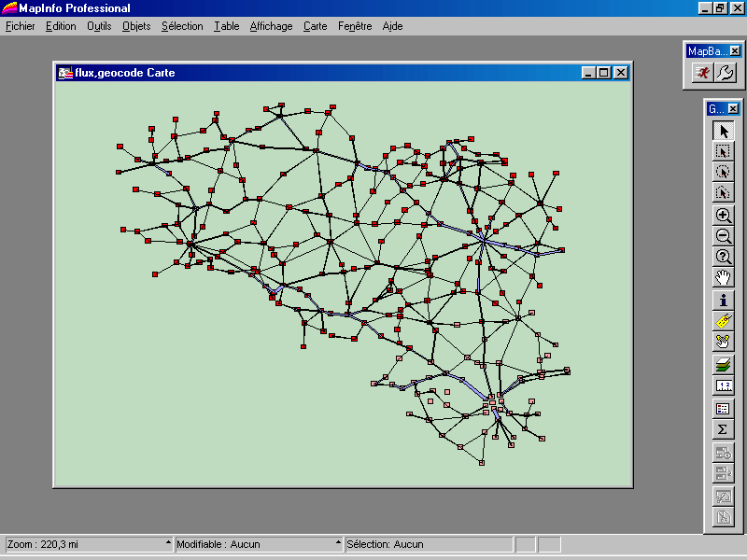Choose the Marquee Select tool
The height and width of the screenshot is (560, 747).
point(723,152)
